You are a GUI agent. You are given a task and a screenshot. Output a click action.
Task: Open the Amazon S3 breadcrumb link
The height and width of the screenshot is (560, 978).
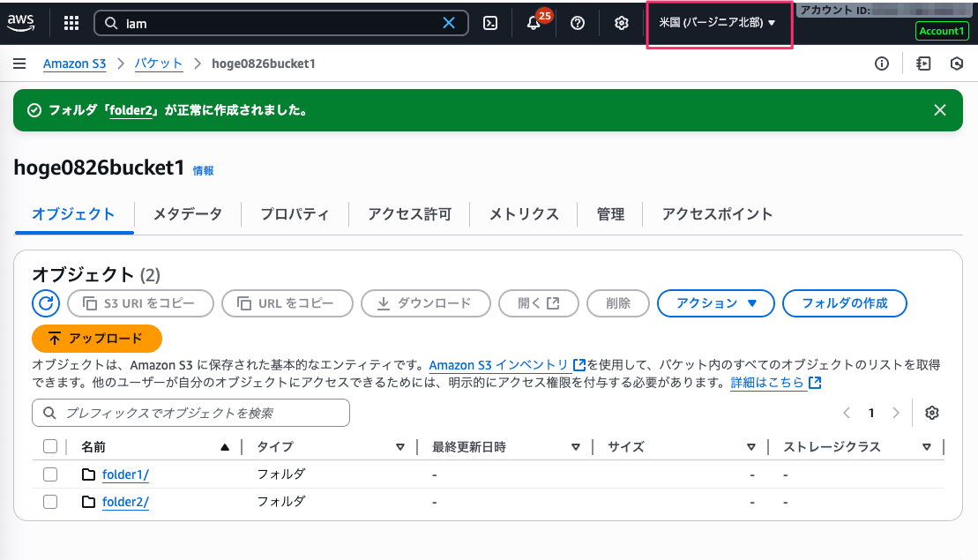(74, 63)
